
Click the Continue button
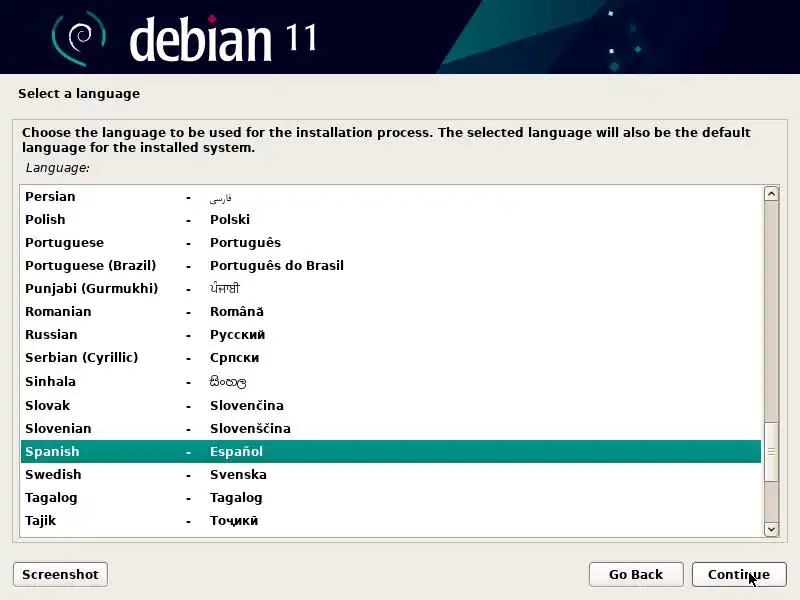739,574
